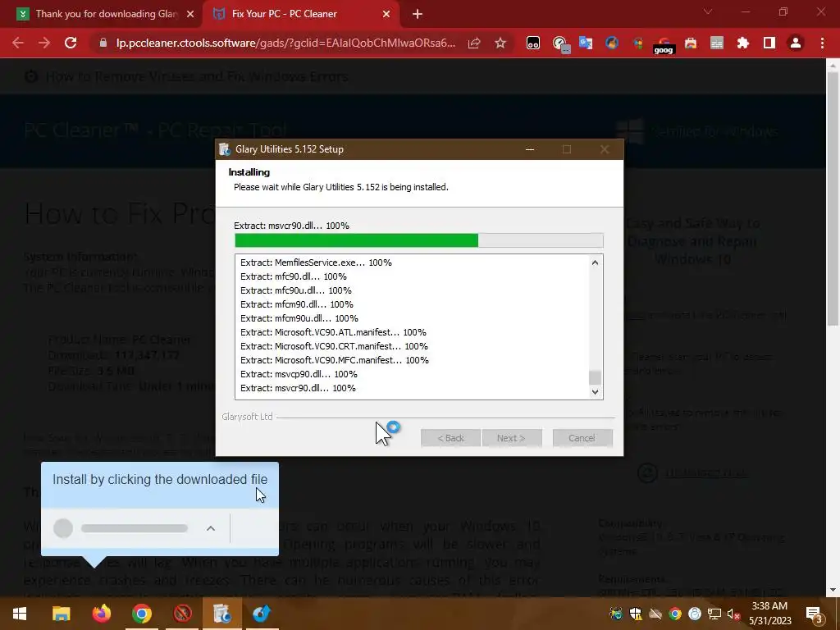Click the Glary Utilities setup title icon
This screenshot has height=630, width=840.
(x=225, y=149)
